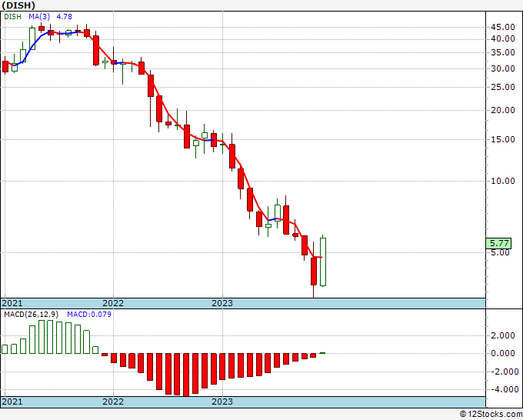523x420 pixels.
Task: Click the 2022 label on price chart axis
Action: tap(113, 303)
